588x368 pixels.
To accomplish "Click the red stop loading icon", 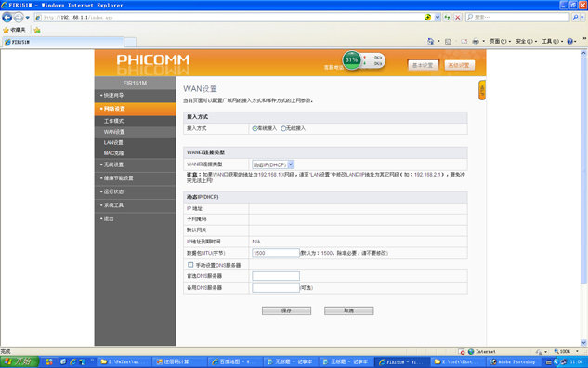I will [x=458, y=18].
